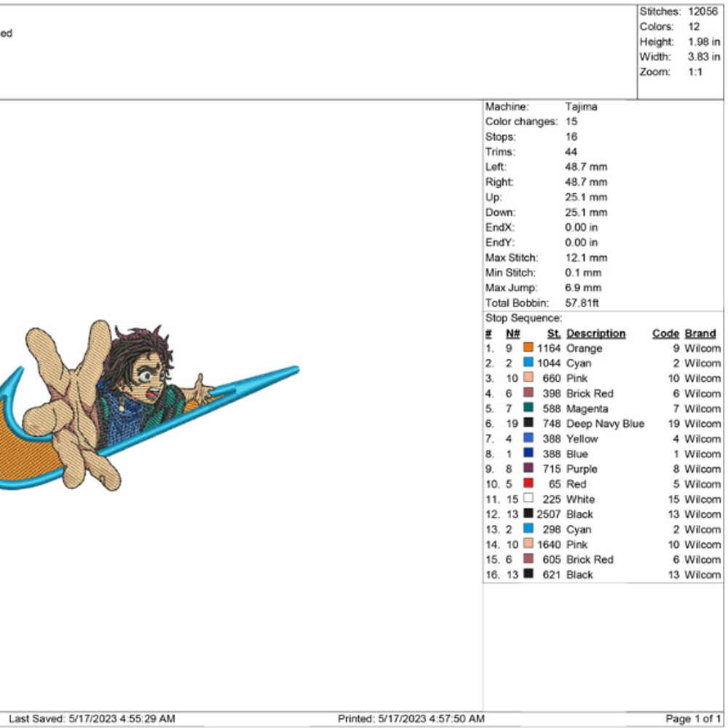Click the Brand column header
The image size is (728, 728).
pyautogui.click(x=700, y=333)
